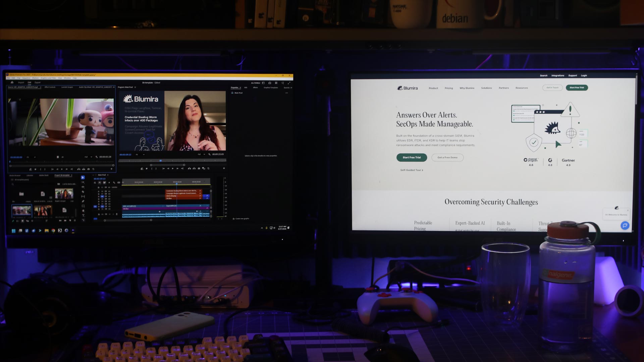This screenshot has height=362, width=644.
Task: Open Program monitor button editor plus icon
Action: click(x=224, y=168)
